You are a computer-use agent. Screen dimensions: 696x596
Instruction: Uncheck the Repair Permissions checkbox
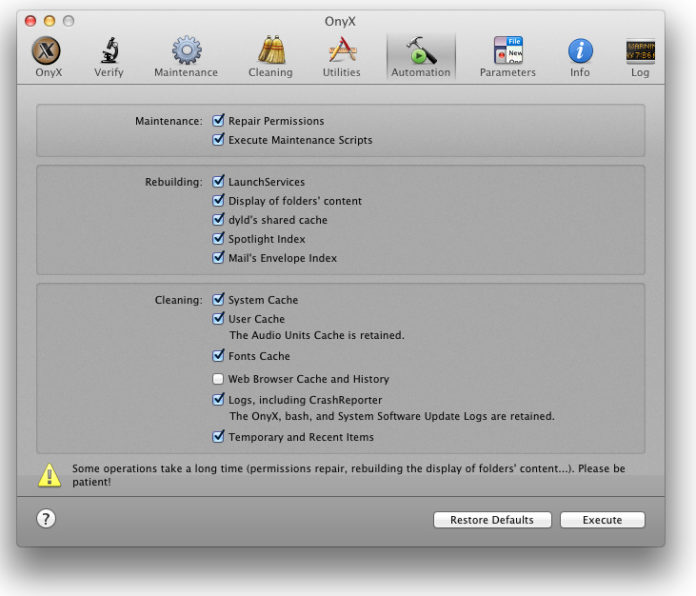(218, 121)
